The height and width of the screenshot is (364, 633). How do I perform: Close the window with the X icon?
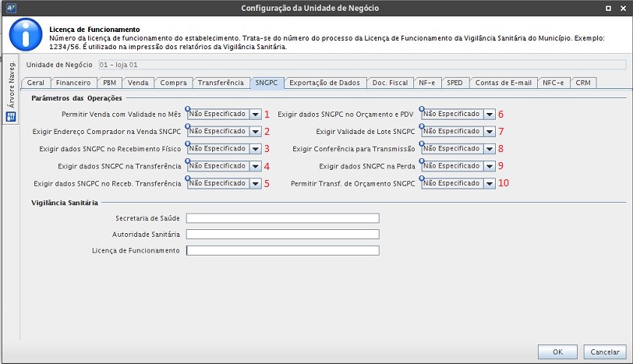(623, 8)
